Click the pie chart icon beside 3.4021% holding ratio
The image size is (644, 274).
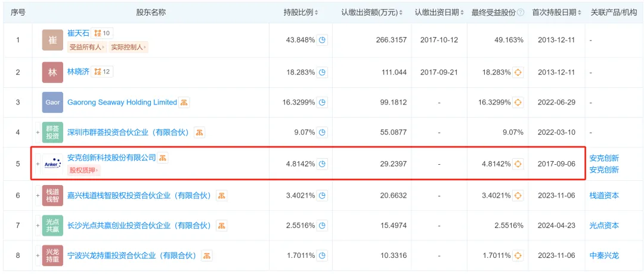click(x=323, y=195)
